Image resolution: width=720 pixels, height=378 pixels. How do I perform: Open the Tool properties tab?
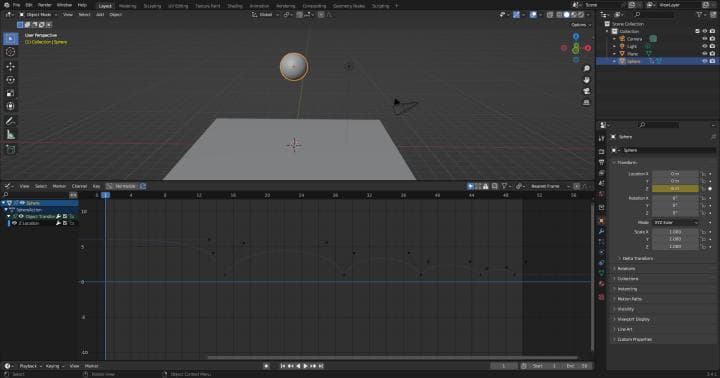[602, 139]
